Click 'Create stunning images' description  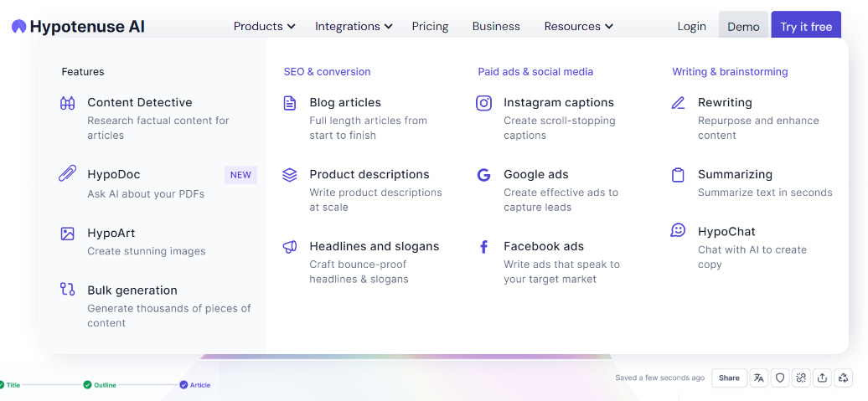[146, 251]
